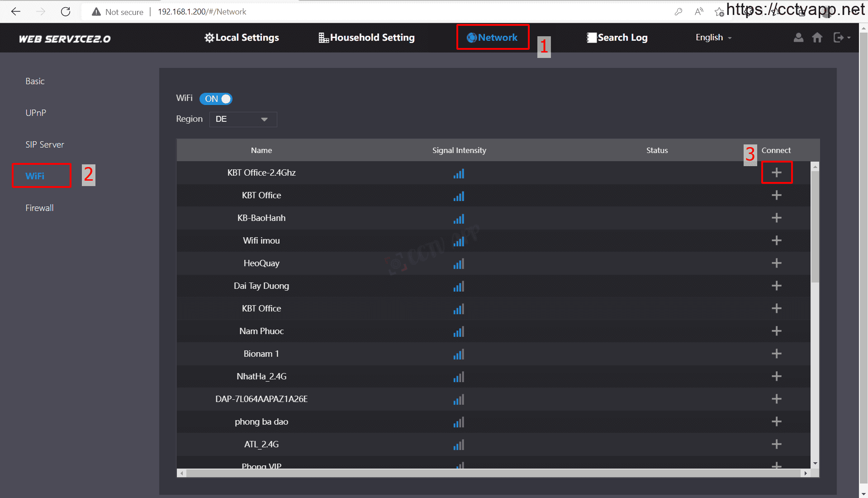Select Firewall in the left sidebar
The image size is (868, 498).
click(39, 208)
